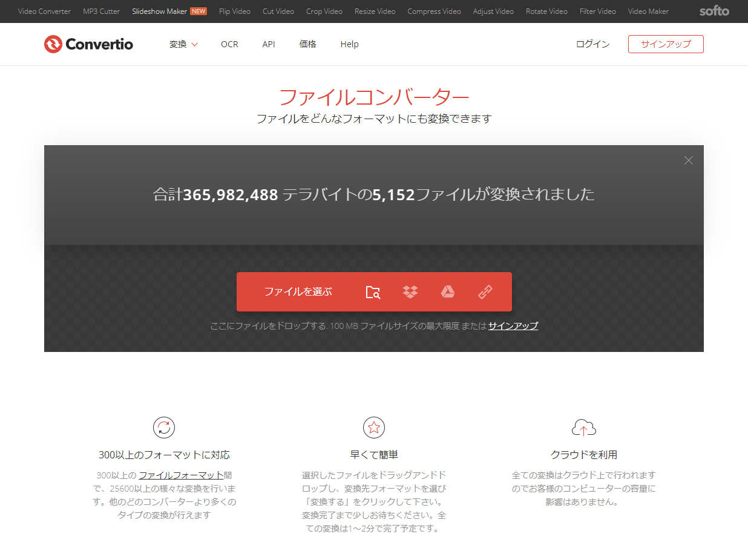Click the ログイン link
The width and height of the screenshot is (748, 560).
point(592,44)
